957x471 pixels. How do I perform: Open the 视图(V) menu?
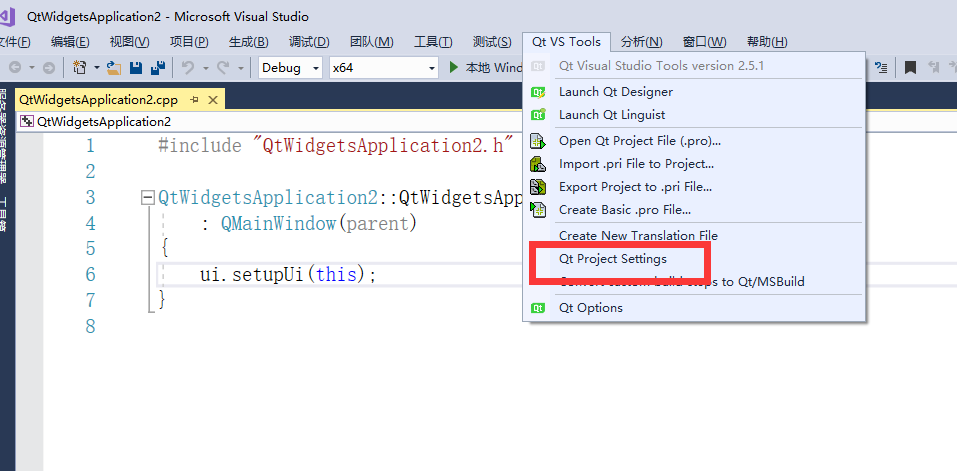129,42
